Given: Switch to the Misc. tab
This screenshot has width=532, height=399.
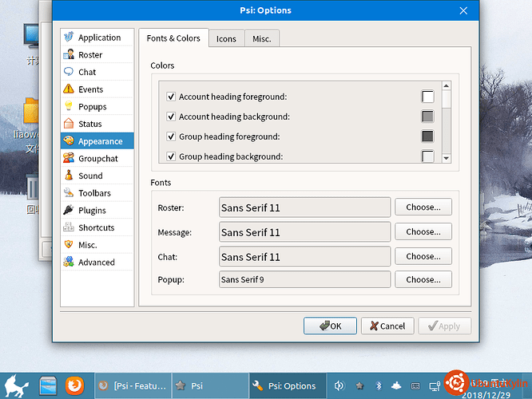Looking at the screenshot, I should [262, 38].
